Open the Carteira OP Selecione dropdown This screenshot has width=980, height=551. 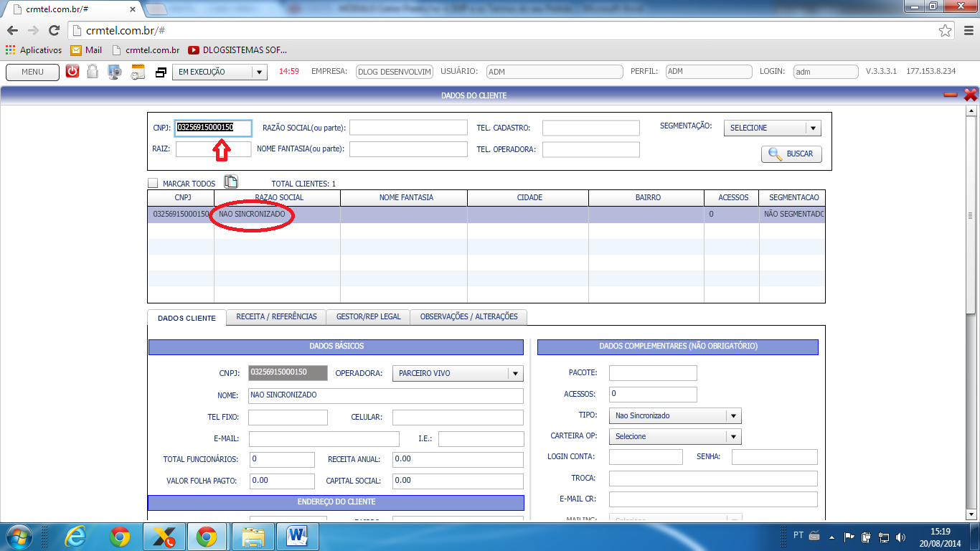(675, 436)
